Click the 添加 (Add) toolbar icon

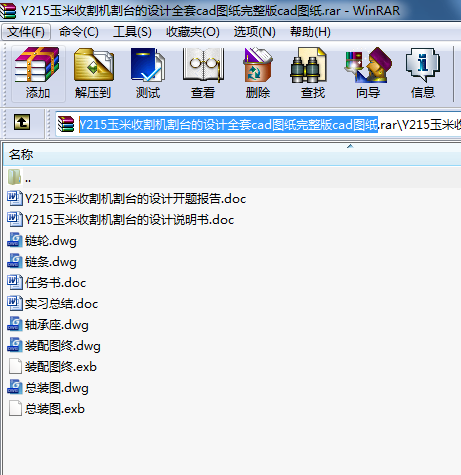click(x=38, y=73)
